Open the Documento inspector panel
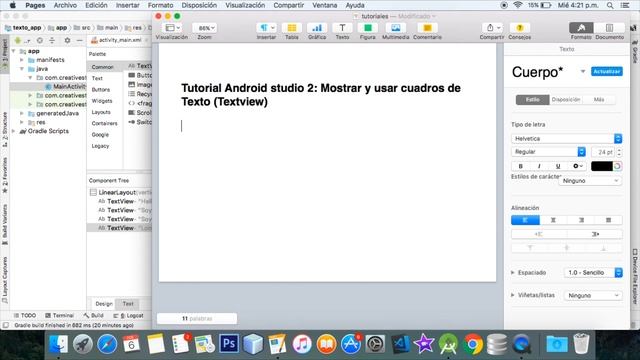 (x=609, y=28)
